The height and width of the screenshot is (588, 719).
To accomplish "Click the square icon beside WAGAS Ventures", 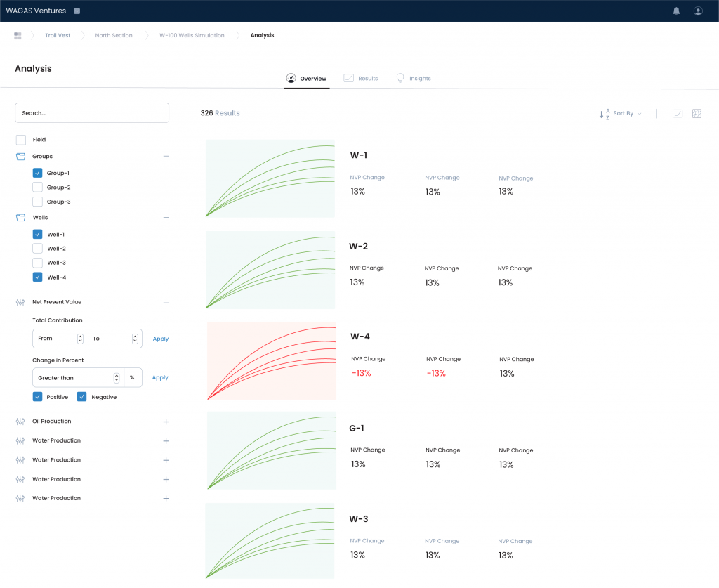I will (x=77, y=11).
